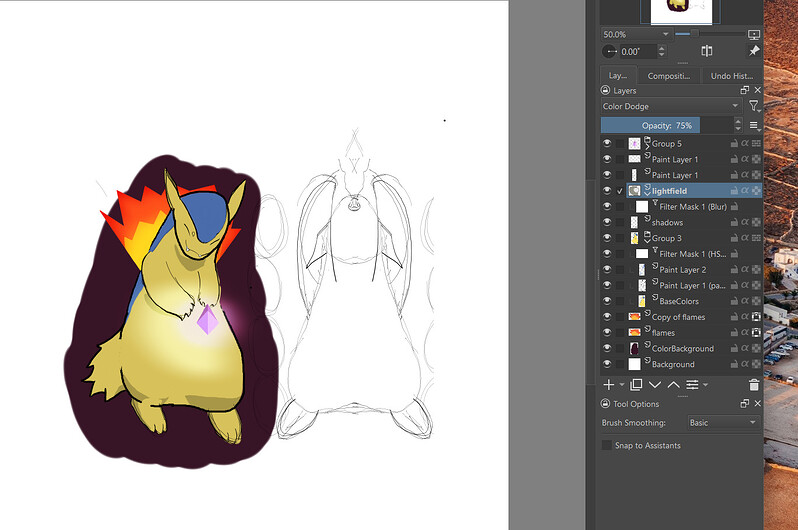Click the display-fit monitor icon beside the zoom slider
Image resolution: width=798 pixels, height=530 pixels.
tap(754, 34)
